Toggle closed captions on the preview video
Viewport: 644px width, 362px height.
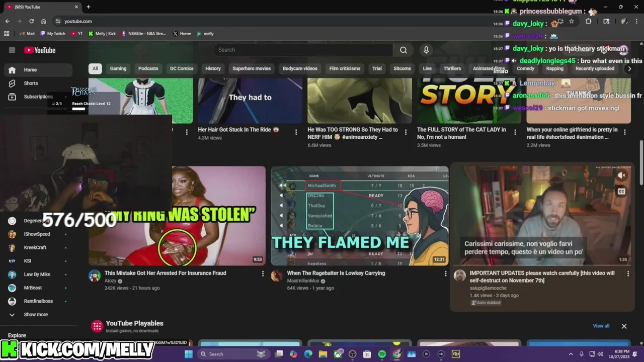(x=622, y=192)
